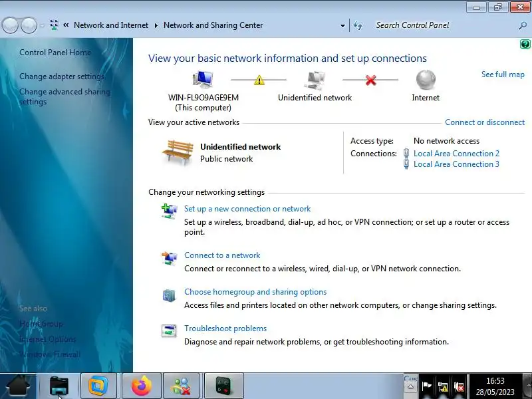Open Windows Firewall under See also
This screenshot has height=399, width=532.
pyautogui.click(x=50, y=354)
